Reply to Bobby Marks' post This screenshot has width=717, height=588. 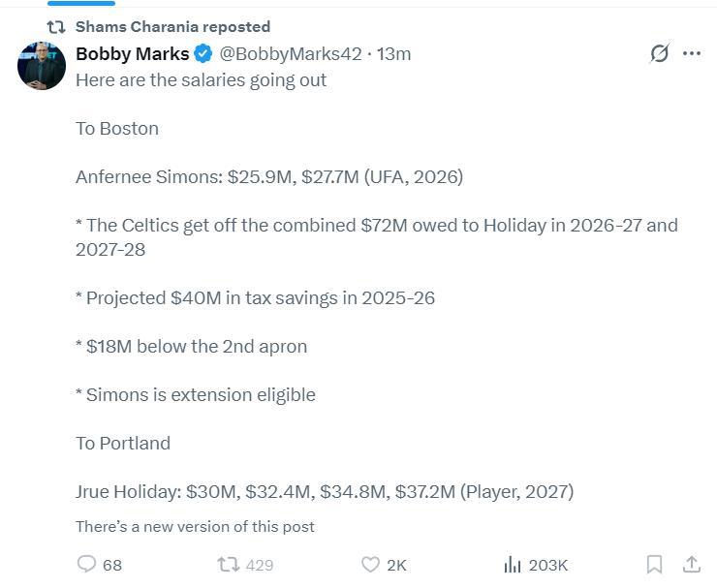click(x=87, y=564)
